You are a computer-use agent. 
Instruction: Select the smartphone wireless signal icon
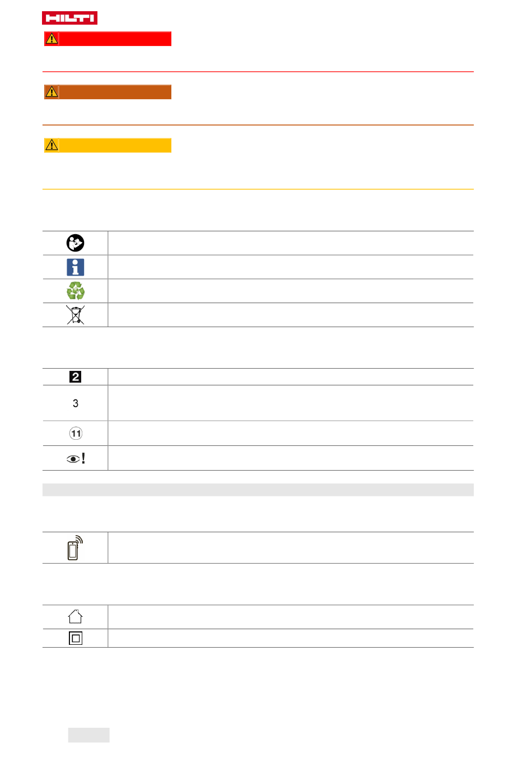click(75, 548)
